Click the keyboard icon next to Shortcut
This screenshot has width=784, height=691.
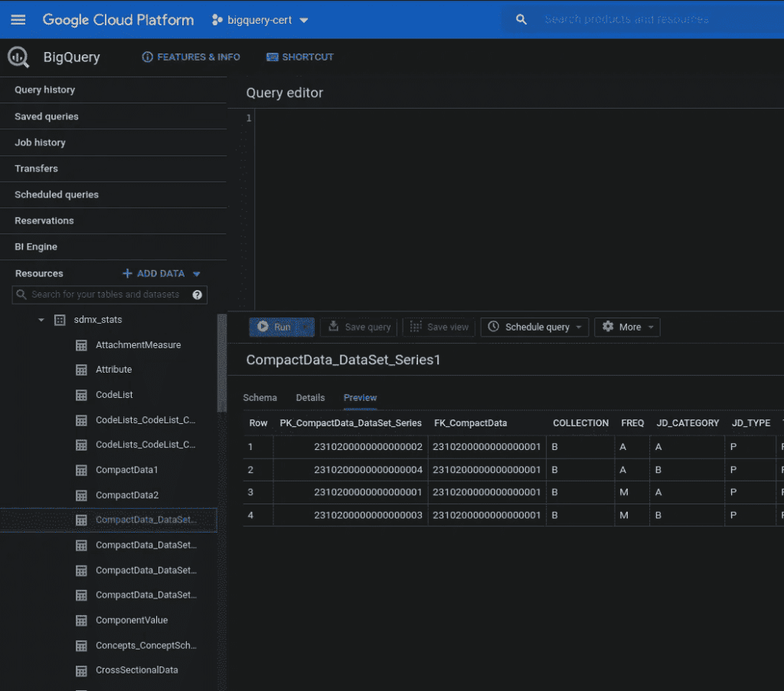(x=272, y=57)
